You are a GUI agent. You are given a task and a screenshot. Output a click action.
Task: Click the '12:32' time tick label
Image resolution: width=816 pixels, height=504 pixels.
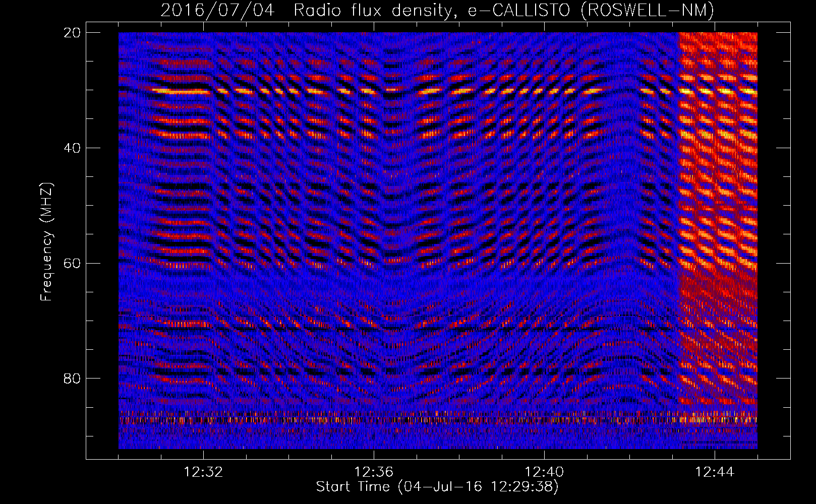(203, 472)
